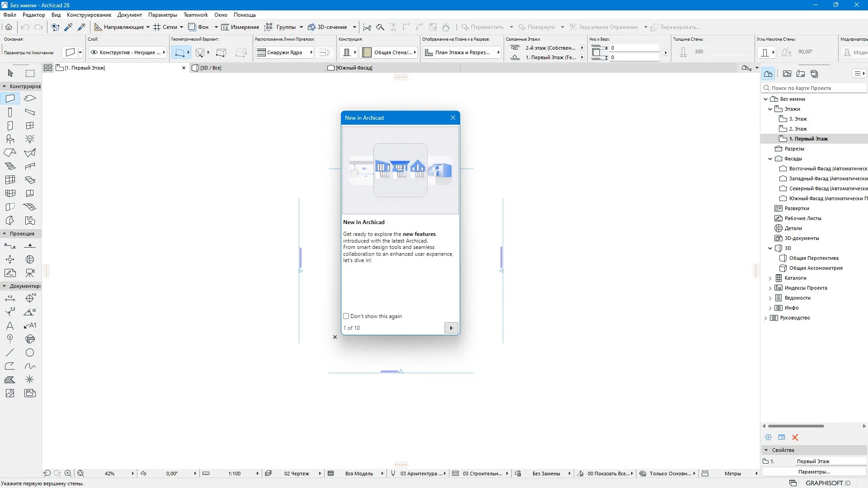Expand the Каталоги tree node
The image size is (868, 488).
pos(770,278)
